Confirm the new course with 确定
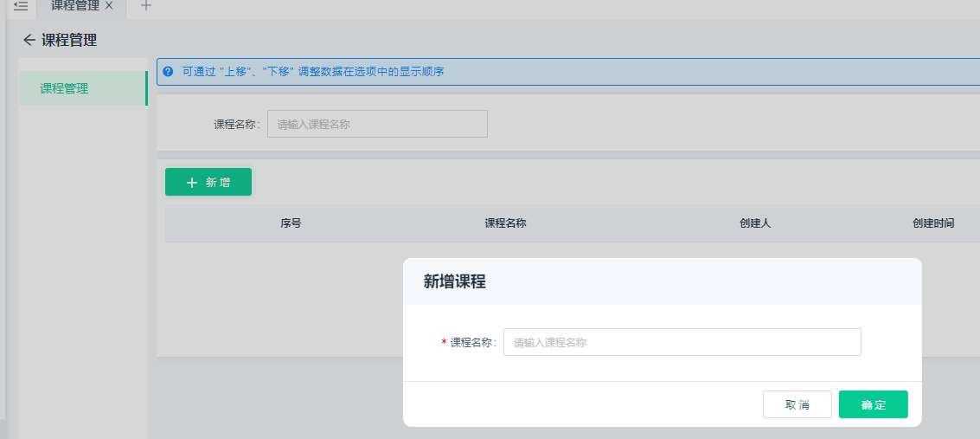 873,404
